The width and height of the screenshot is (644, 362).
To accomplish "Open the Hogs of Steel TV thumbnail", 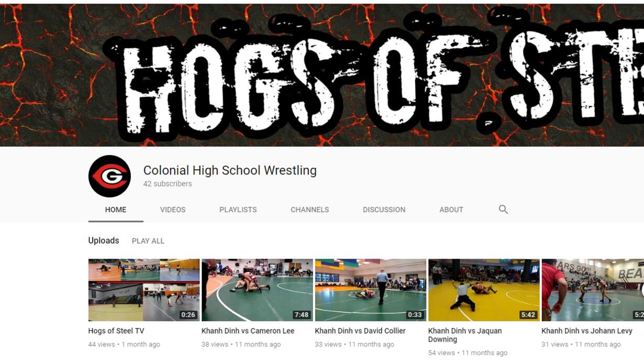I will pyautogui.click(x=144, y=290).
